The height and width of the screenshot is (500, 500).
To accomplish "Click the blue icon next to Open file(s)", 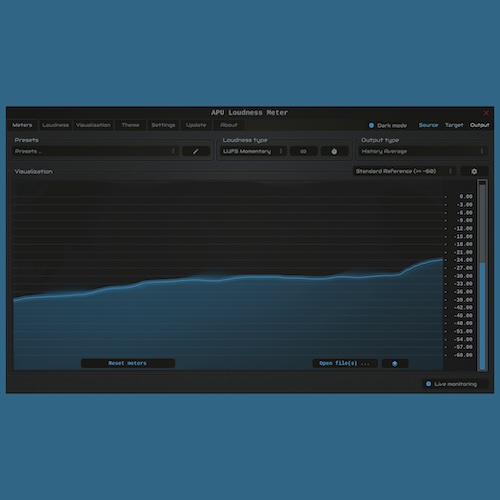I will (x=395, y=363).
